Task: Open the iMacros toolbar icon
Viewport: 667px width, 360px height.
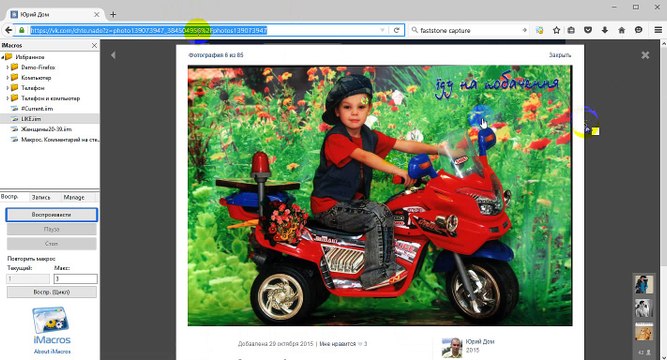Action: 539,30
